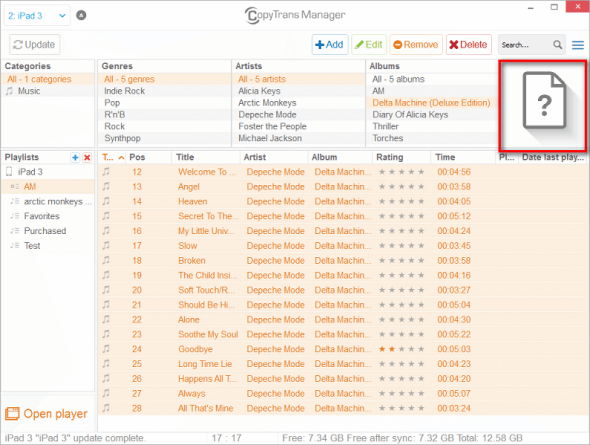590x445 pixels.
Task: Click rating stars of Goodbye track
Action: (x=401, y=349)
